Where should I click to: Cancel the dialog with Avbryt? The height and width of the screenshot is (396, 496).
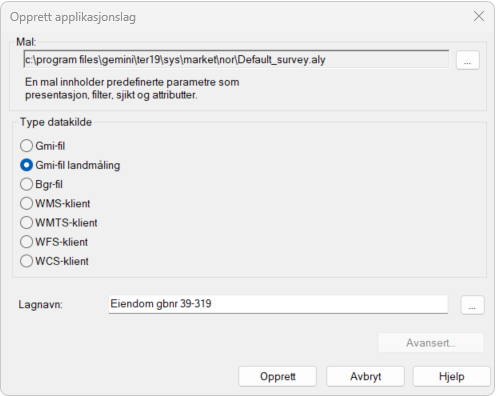pos(365,376)
